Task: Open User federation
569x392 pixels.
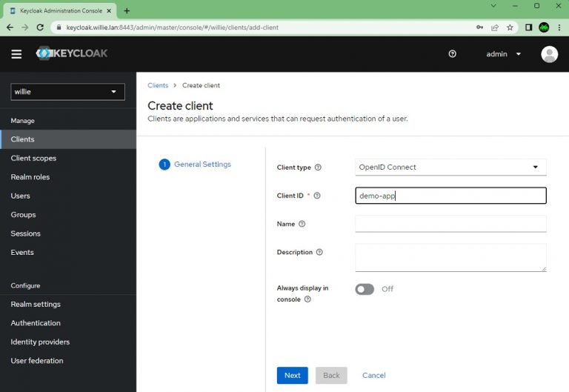Action: click(x=68, y=361)
